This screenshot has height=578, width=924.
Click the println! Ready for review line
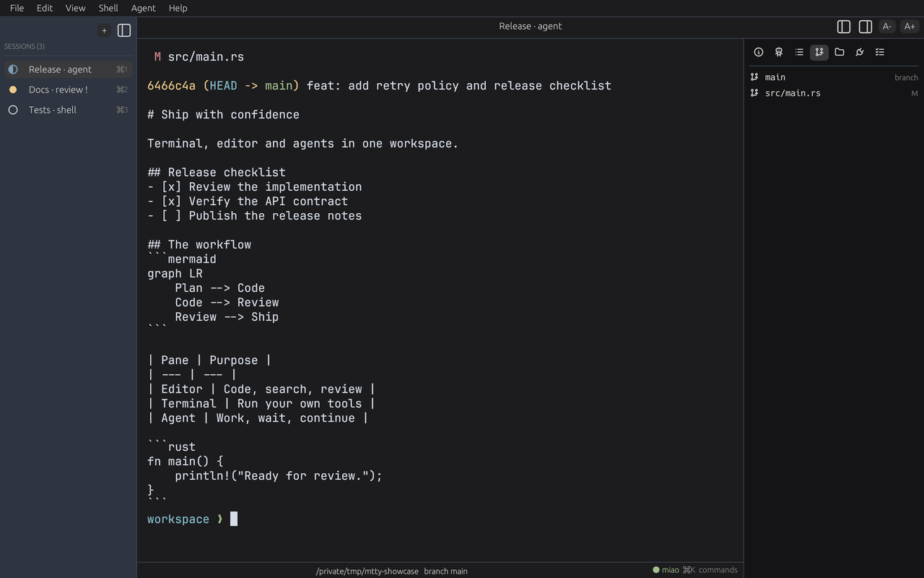(x=279, y=475)
